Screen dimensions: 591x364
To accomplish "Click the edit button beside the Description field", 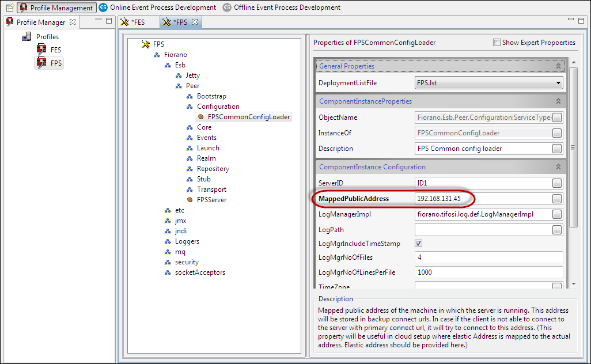I will [x=556, y=149].
